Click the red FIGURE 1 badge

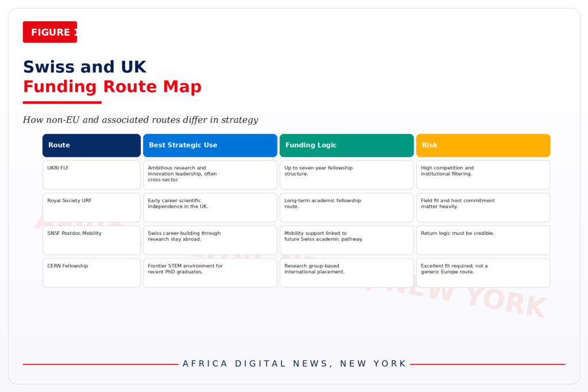pyautogui.click(x=50, y=32)
